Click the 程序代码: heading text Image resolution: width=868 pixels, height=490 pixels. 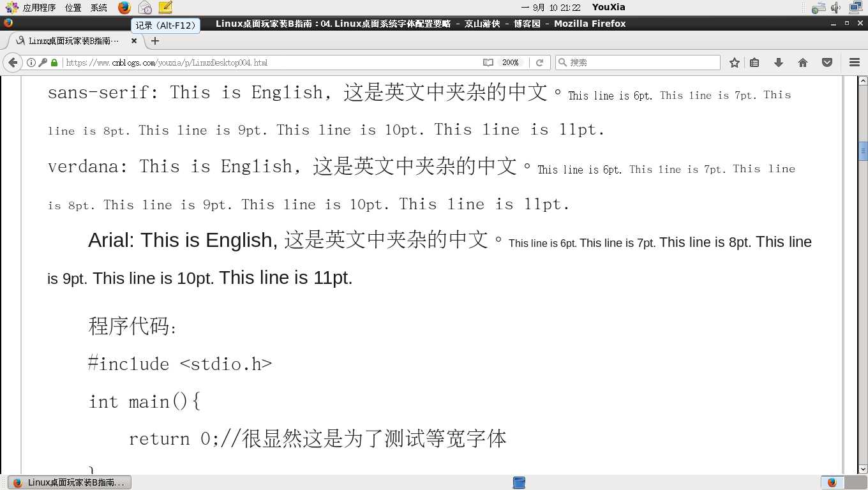click(x=132, y=326)
